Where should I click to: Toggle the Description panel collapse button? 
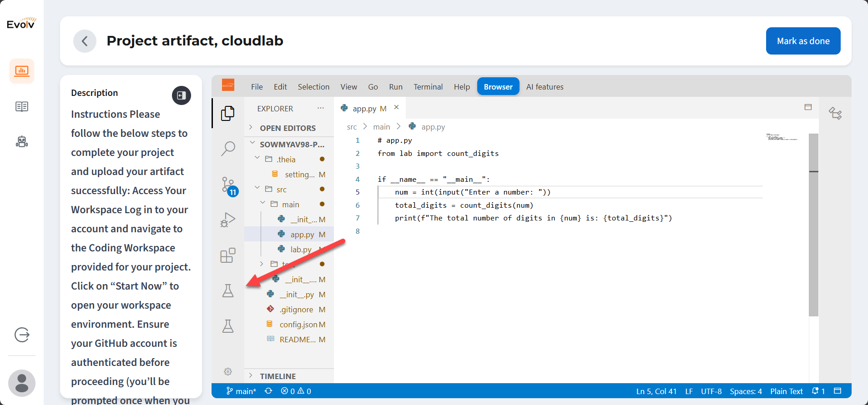181,95
